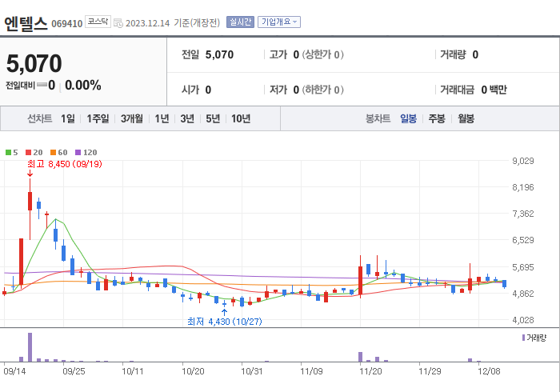Image resolution: width=560 pixels, height=392 pixels.
Task: Click the red 20-day moving average swatch
Action: (29, 153)
